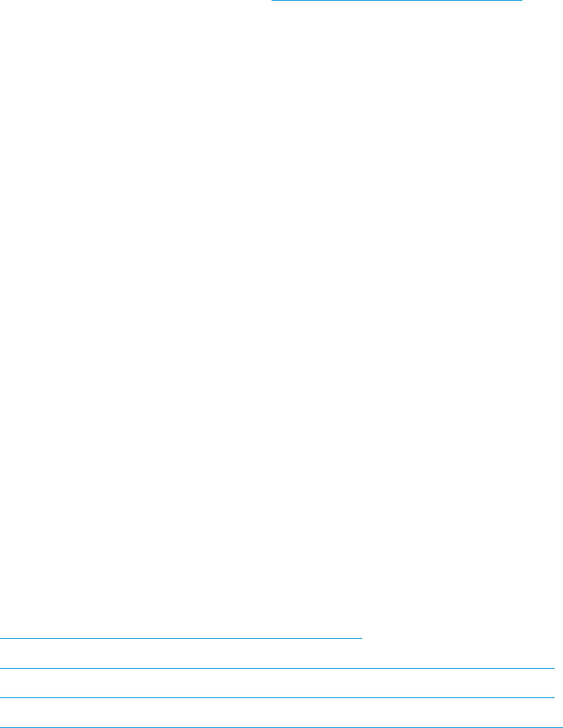Click the middle of first full-width line
Viewport: 563px width, 728px height.
tap(277, 668)
